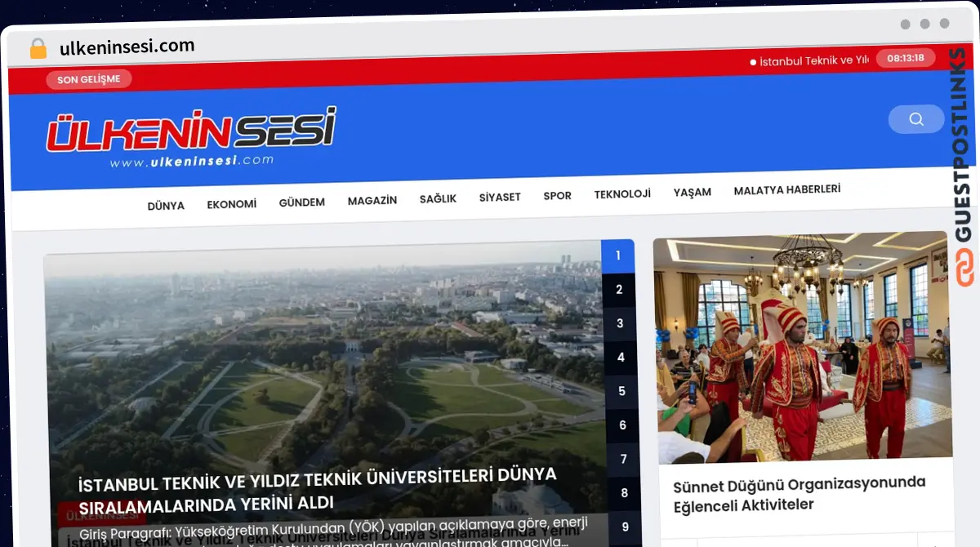Click the search magnifier icon
This screenshot has width=980, height=547.
tap(915, 119)
